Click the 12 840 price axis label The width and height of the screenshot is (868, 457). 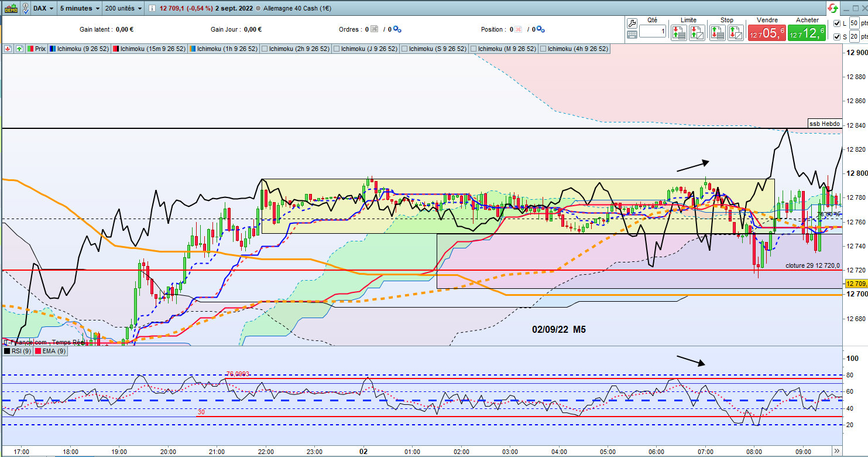(856, 125)
